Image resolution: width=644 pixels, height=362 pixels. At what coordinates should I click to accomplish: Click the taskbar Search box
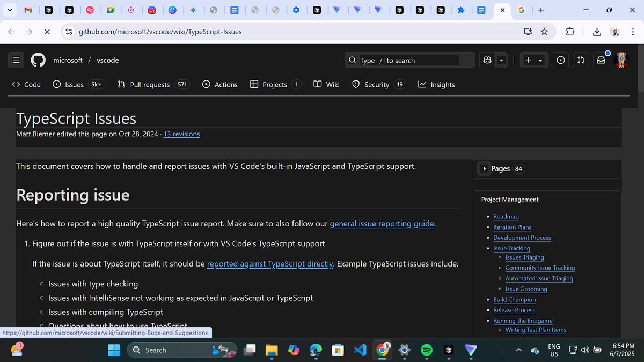(181, 350)
